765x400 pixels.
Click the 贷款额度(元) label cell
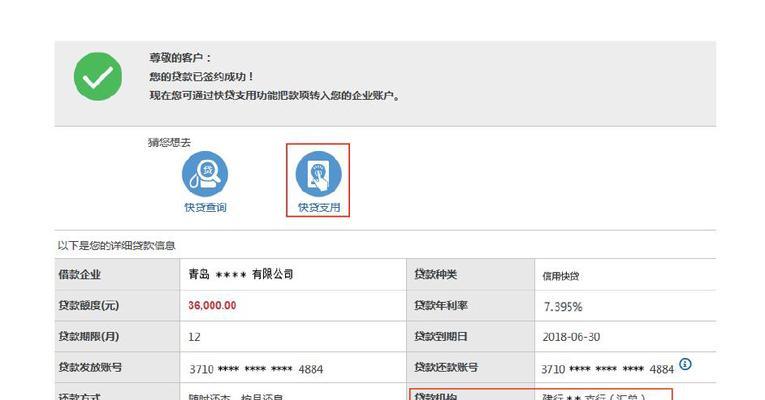89,305
